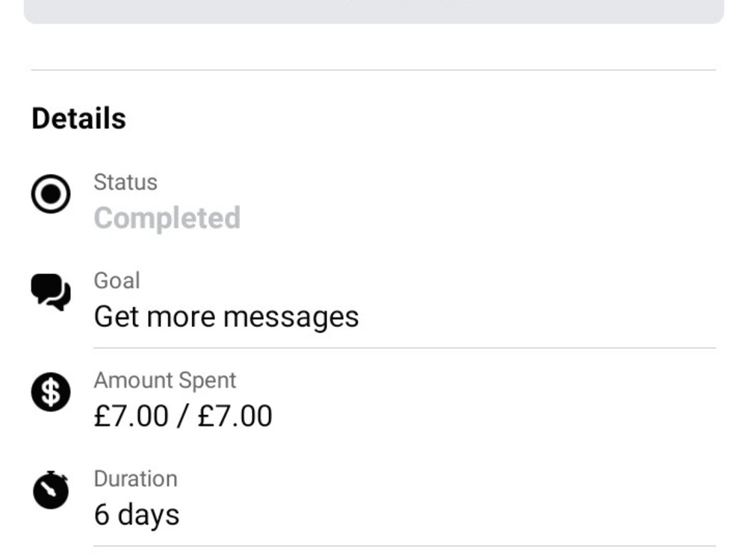
Task: Open the 'Get more messages' goal entry
Action: point(226,317)
